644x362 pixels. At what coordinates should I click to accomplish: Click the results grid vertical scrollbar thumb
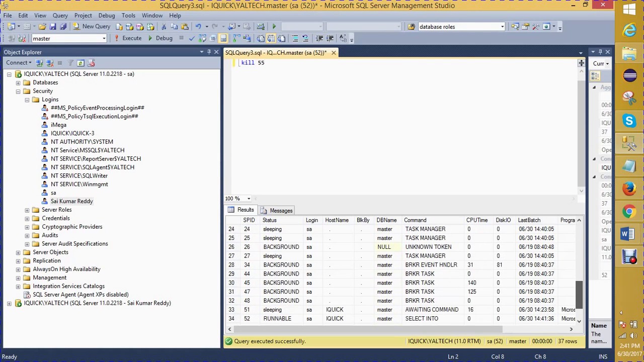tap(579, 294)
